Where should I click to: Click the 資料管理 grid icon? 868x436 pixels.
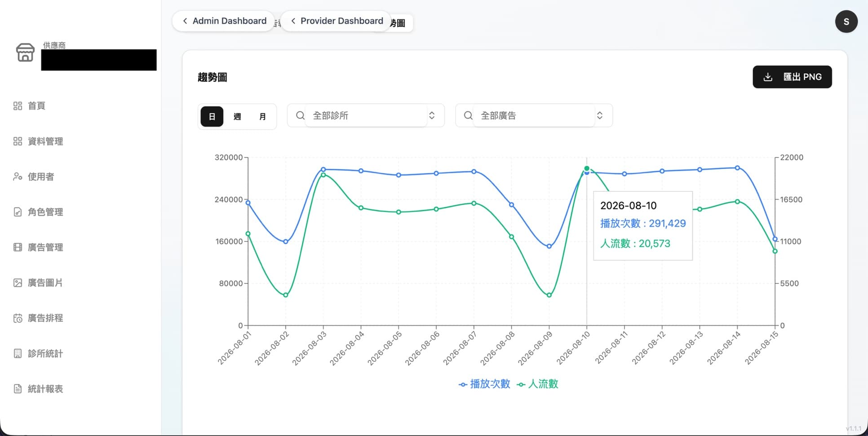pyautogui.click(x=18, y=142)
